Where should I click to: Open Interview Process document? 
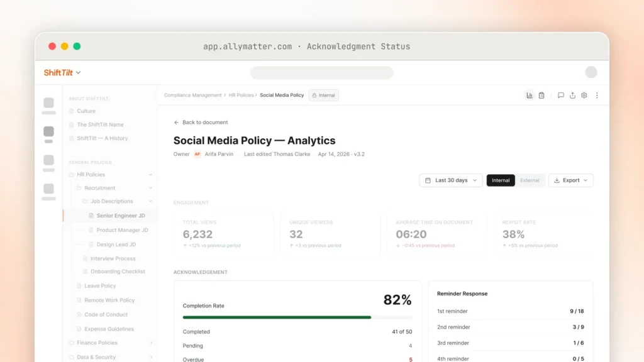point(113,258)
